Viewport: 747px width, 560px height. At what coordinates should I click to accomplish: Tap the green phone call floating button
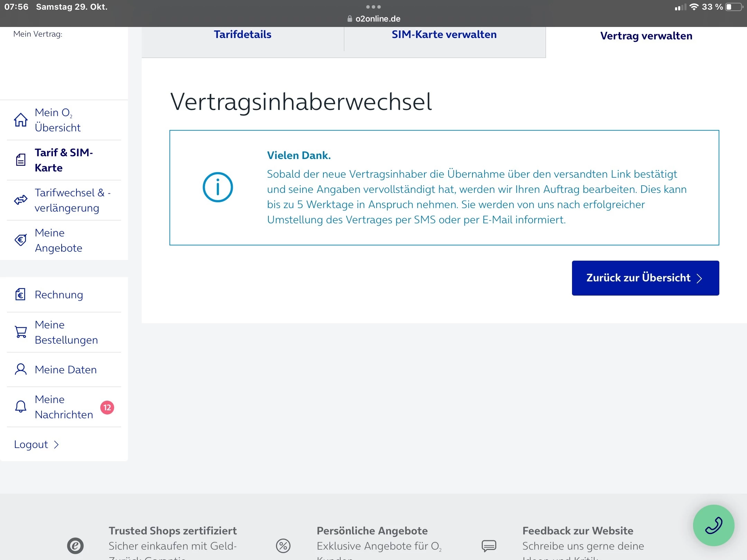point(713,525)
